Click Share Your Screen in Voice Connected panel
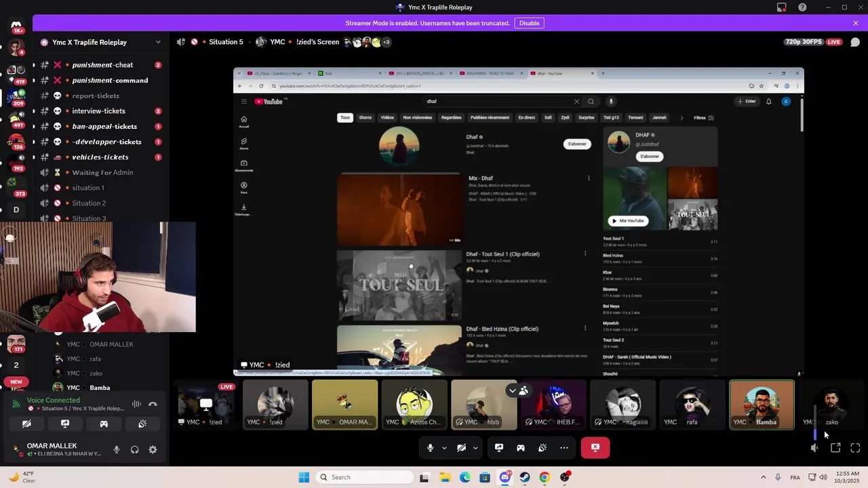 coord(65,424)
